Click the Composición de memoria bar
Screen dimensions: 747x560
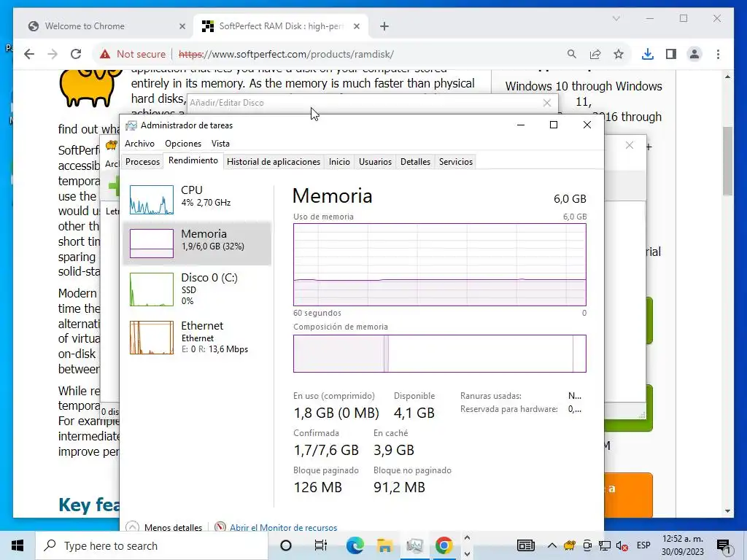point(440,354)
